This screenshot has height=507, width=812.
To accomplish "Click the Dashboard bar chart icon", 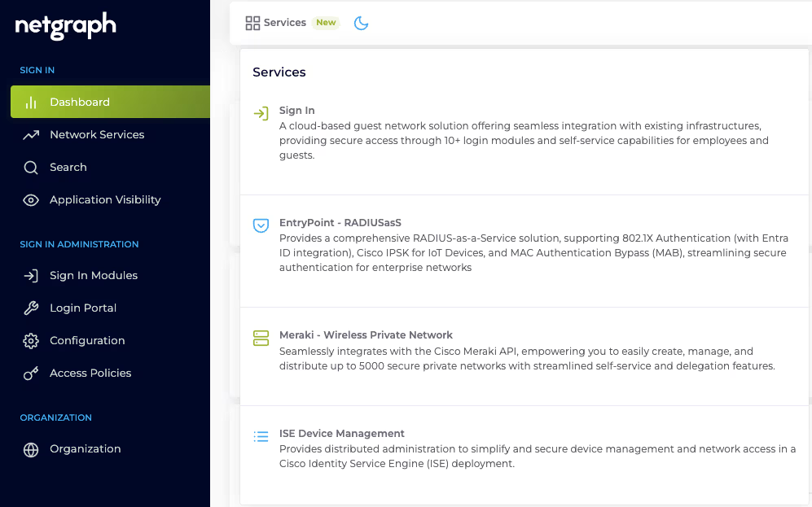I will pos(31,103).
